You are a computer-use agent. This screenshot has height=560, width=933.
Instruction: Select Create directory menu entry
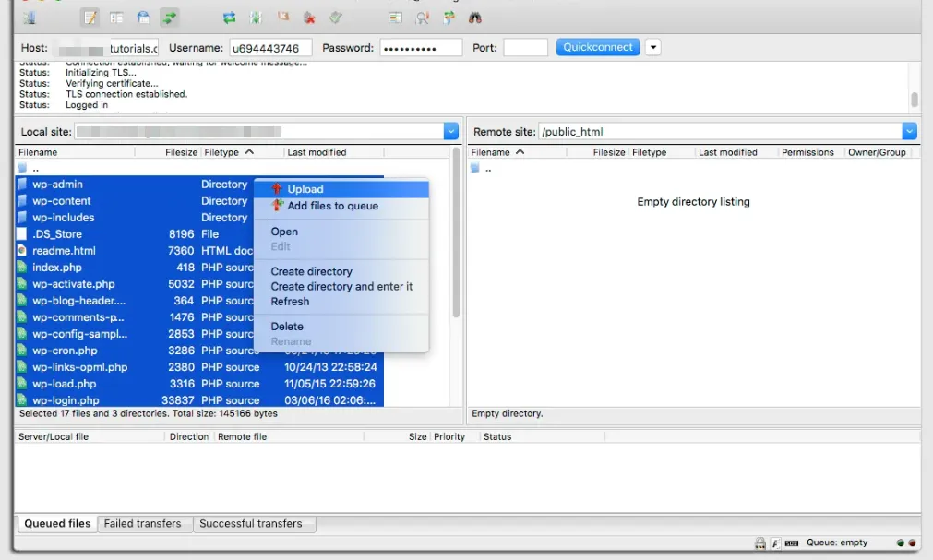[341, 271]
